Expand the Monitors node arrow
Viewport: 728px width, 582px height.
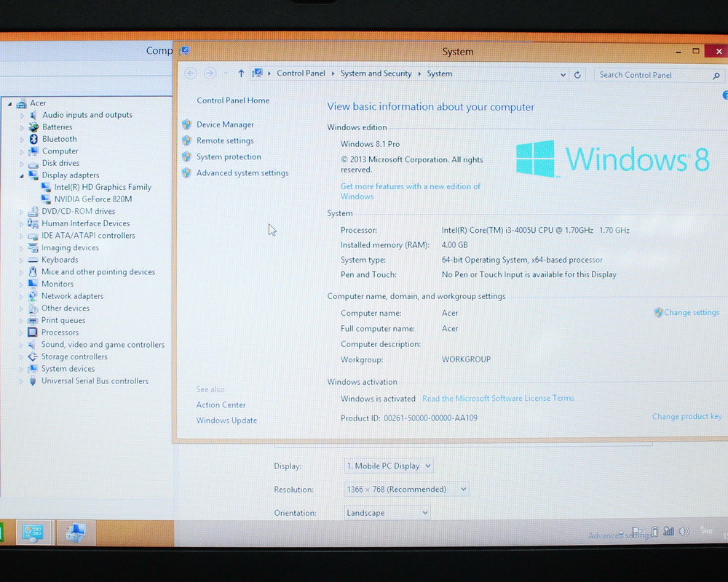[21, 284]
